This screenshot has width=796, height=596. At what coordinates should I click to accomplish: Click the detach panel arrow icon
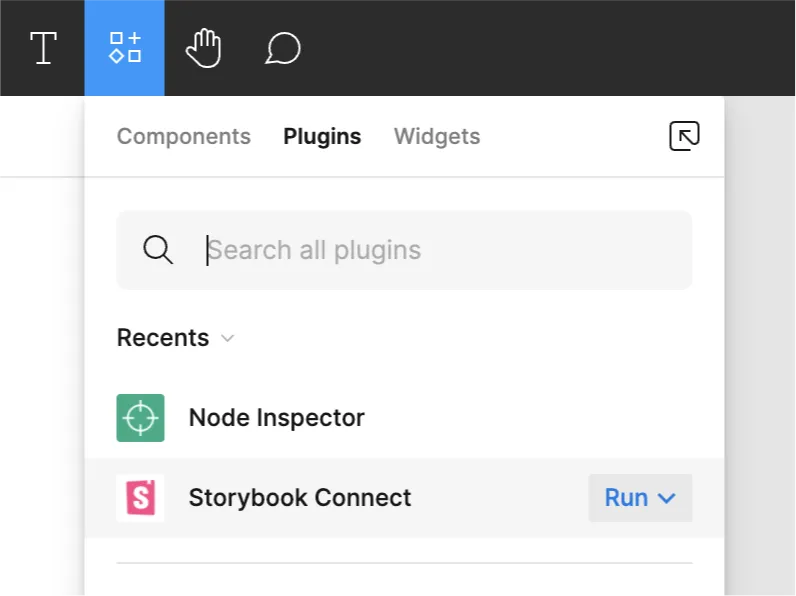coord(684,136)
